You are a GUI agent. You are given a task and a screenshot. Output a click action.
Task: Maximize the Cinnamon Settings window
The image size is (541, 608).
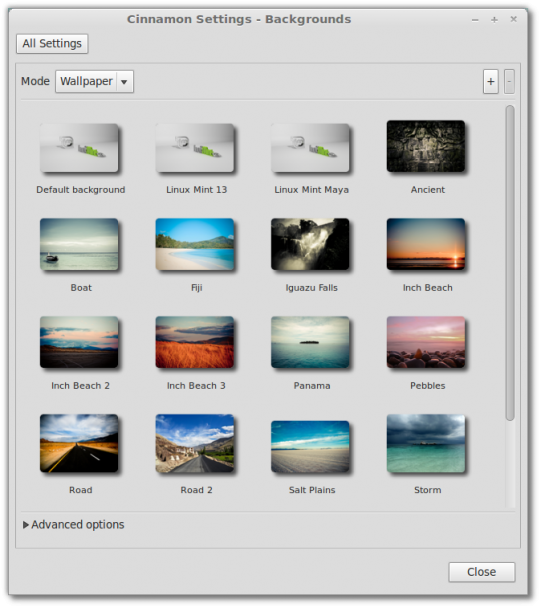[x=494, y=20]
